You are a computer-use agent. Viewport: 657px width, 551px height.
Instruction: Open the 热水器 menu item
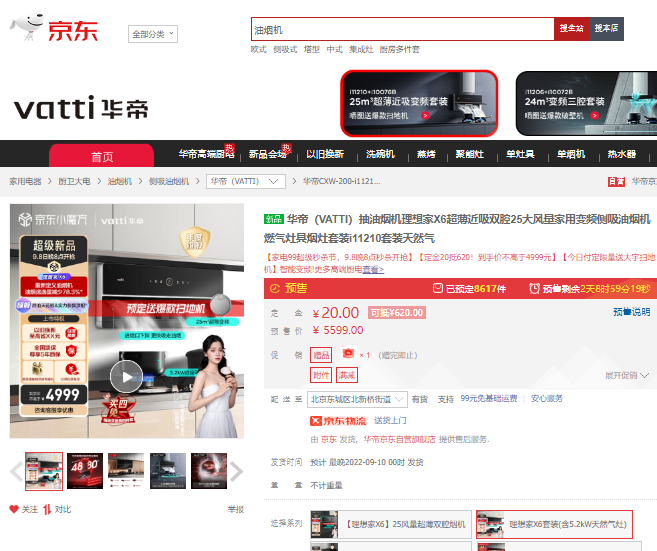(x=622, y=154)
